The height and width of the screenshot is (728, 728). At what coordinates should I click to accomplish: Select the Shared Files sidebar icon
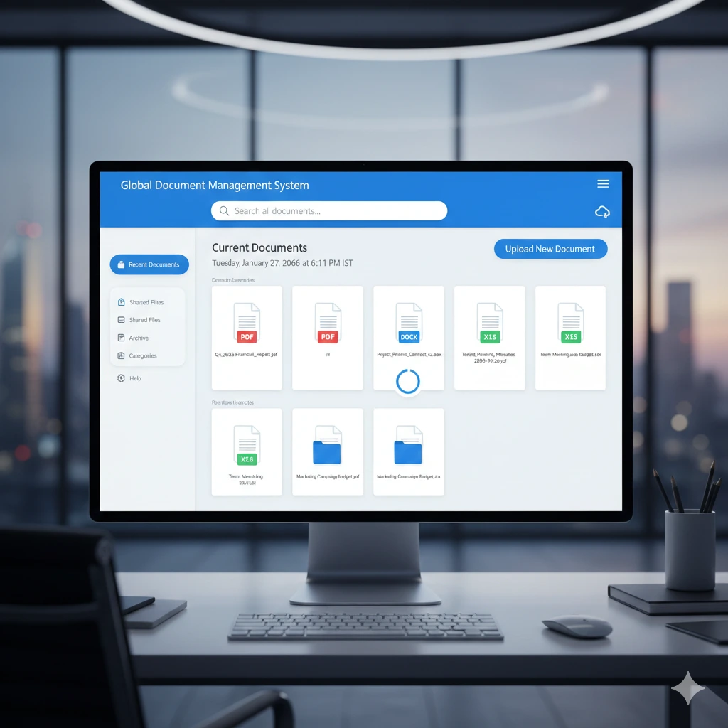(x=122, y=301)
